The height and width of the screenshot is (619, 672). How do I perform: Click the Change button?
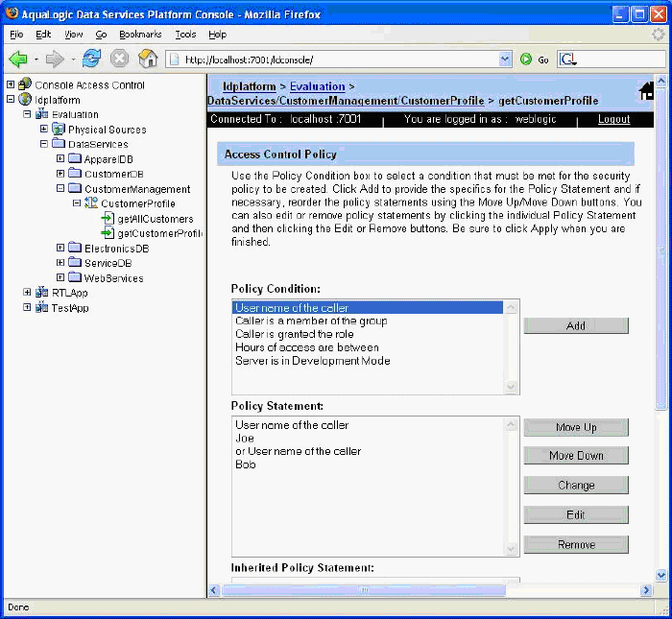click(x=576, y=485)
